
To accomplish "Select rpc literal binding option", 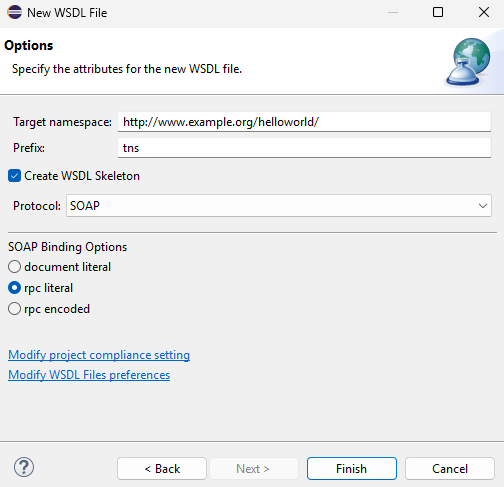I will (x=14, y=288).
